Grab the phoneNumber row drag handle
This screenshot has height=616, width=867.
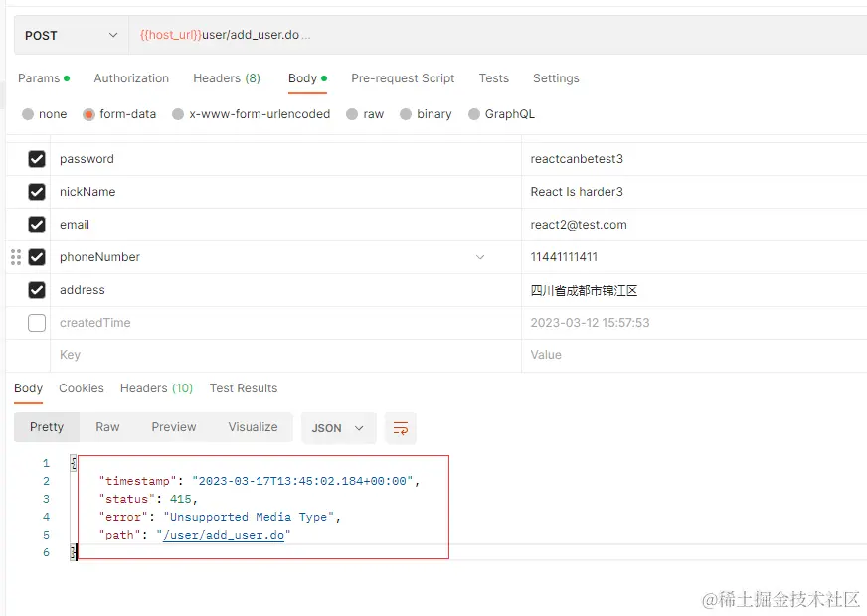point(16,257)
